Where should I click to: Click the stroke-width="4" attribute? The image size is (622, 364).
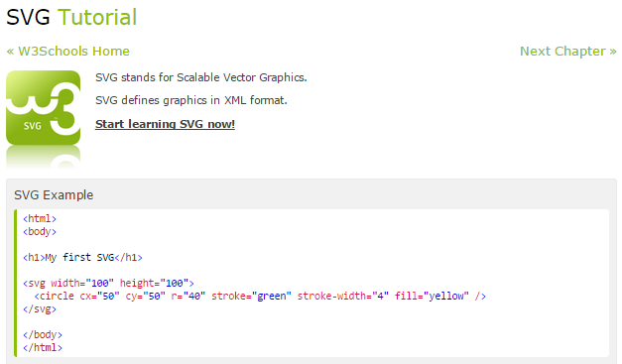point(343,297)
